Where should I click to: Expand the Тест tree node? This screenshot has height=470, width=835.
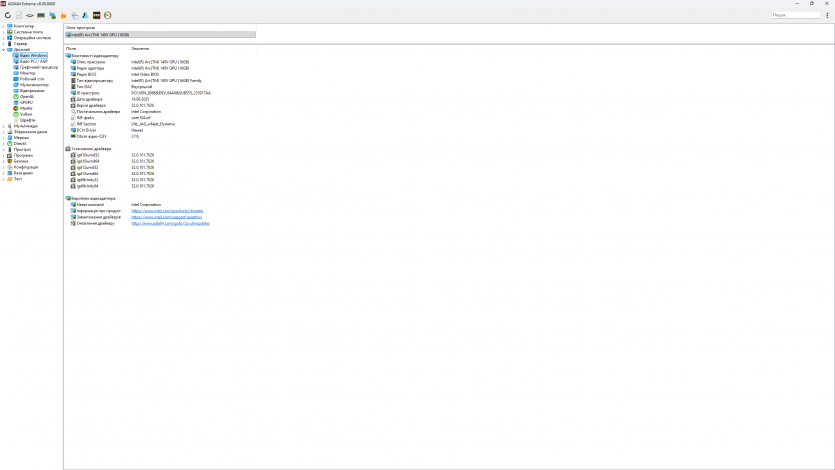(x=4, y=179)
